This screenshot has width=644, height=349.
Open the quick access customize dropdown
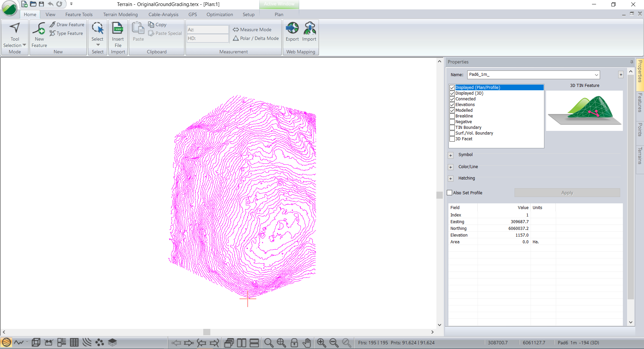click(x=71, y=4)
